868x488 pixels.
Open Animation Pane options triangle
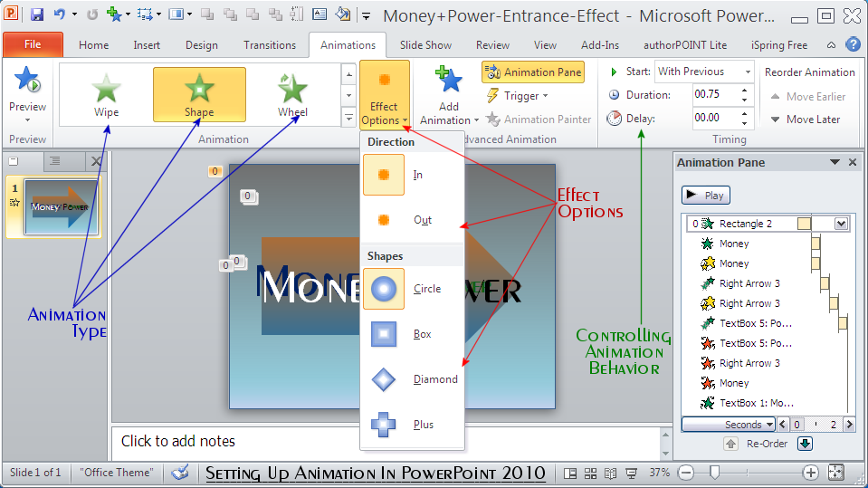pyautogui.click(x=835, y=162)
